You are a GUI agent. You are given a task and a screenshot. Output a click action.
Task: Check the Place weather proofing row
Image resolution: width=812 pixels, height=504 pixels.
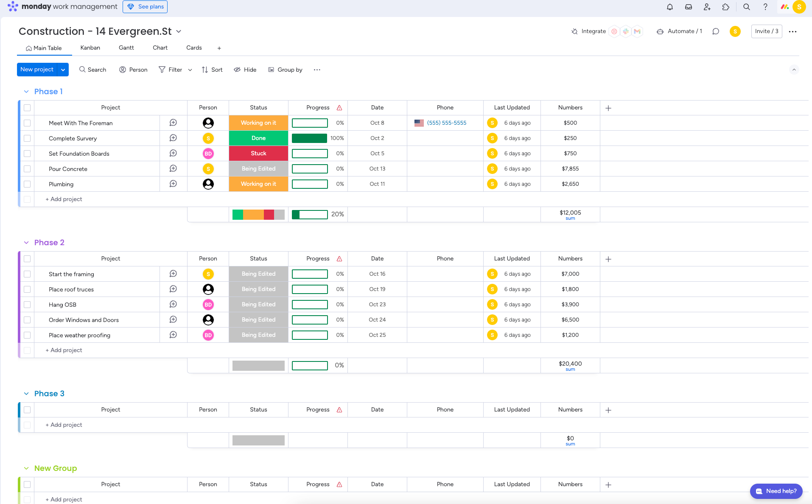point(27,335)
